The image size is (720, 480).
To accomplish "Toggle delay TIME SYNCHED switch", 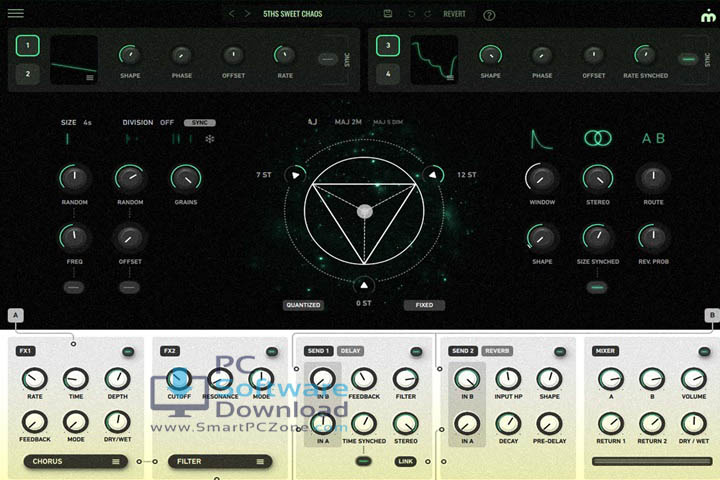I will (364, 461).
